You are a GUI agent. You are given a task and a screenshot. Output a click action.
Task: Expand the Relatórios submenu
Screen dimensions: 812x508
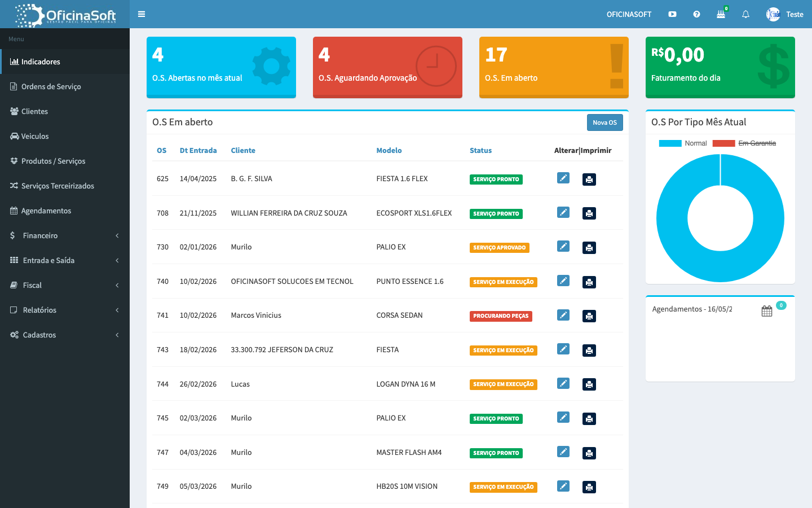click(65, 310)
